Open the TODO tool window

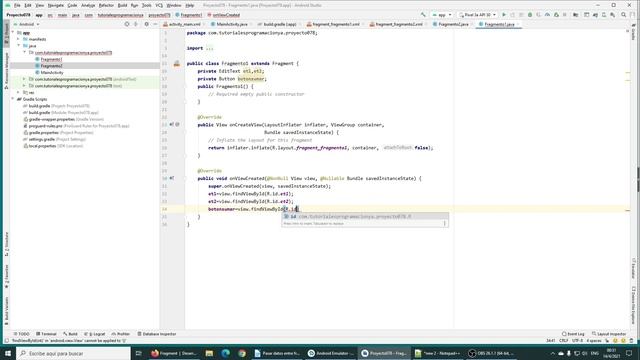[22, 334]
